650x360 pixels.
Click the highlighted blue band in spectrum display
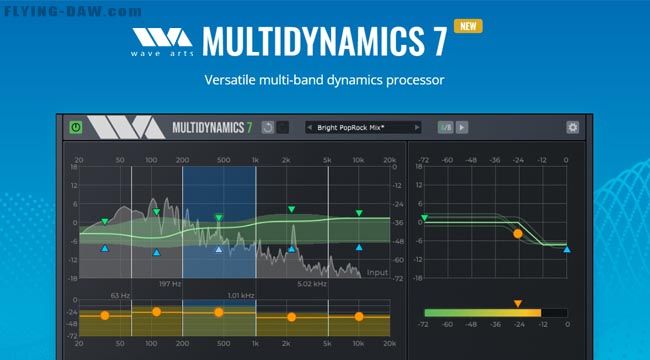(219, 222)
